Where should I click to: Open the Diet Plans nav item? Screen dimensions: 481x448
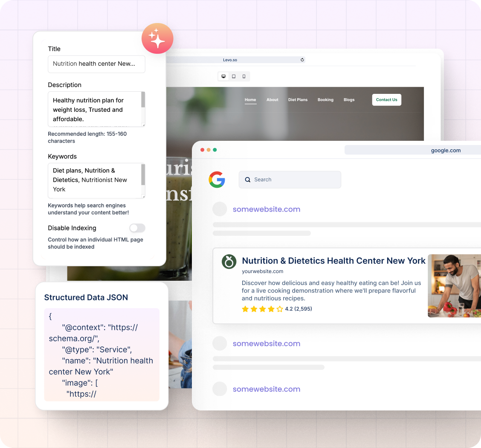tap(298, 100)
